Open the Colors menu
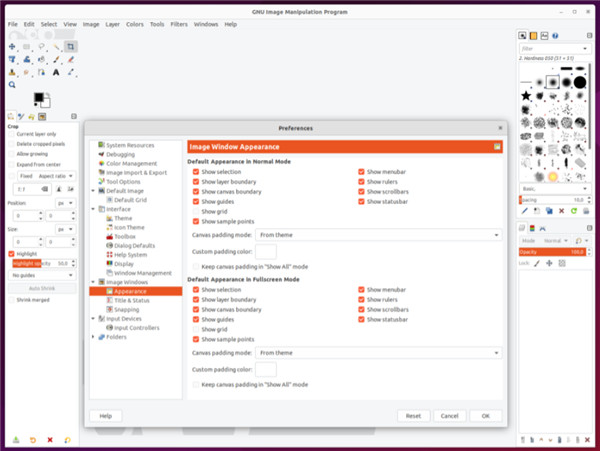Image resolution: width=600 pixels, height=451 pixels. (134, 23)
